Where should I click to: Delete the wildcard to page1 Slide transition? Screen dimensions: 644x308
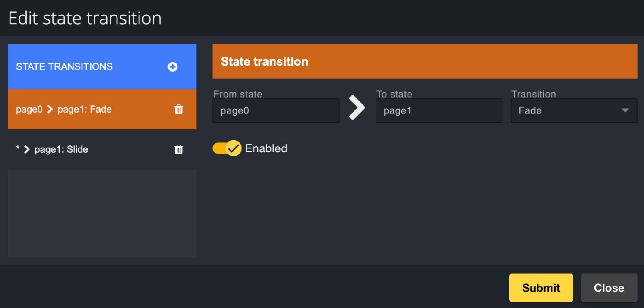point(178,149)
